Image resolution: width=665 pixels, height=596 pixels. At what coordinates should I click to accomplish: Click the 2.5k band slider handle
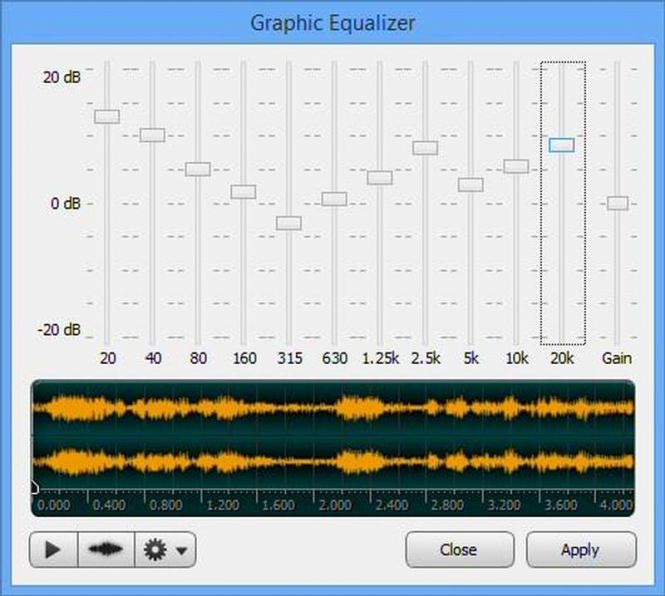pyautogui.click(x=425, y=148)
